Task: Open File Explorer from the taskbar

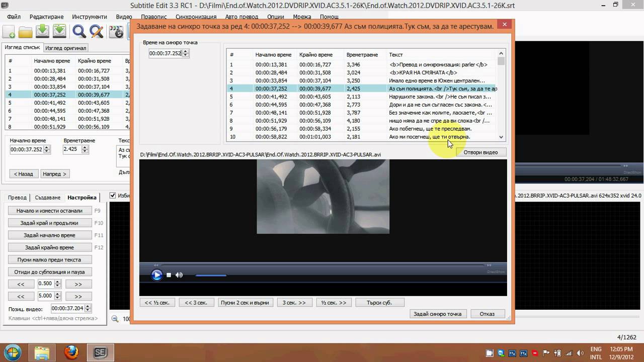Action: pos(42,352)
